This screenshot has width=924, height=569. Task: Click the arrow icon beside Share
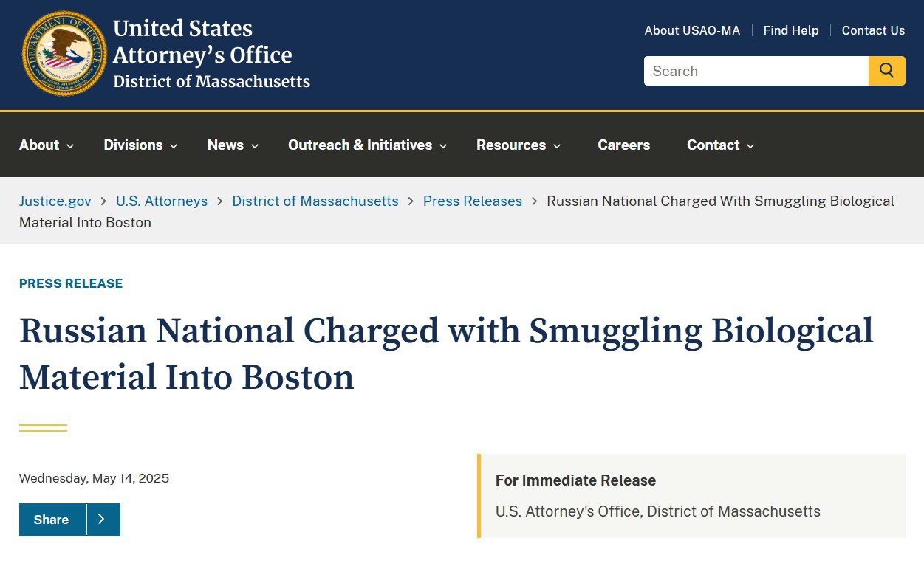click(102, 520)
